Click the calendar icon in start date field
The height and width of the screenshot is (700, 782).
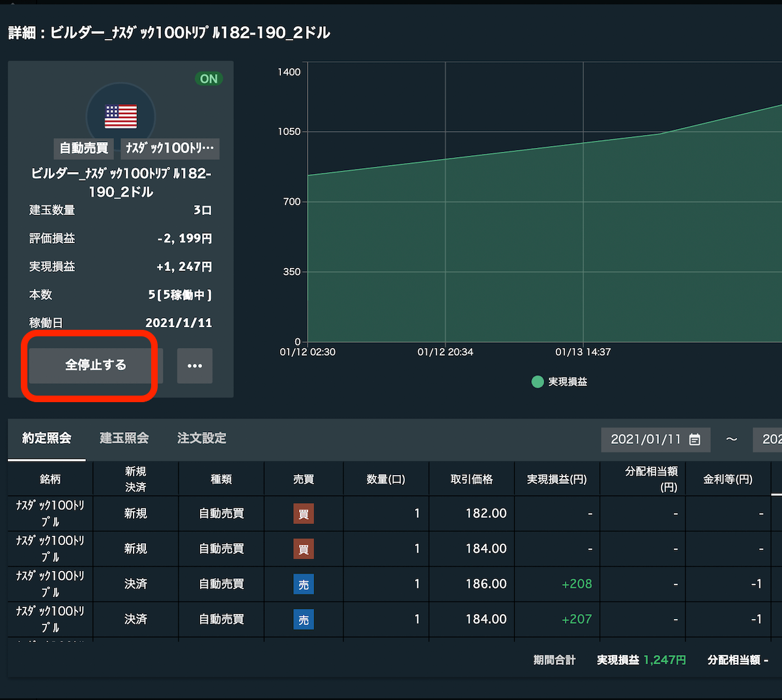click(695, 439)
